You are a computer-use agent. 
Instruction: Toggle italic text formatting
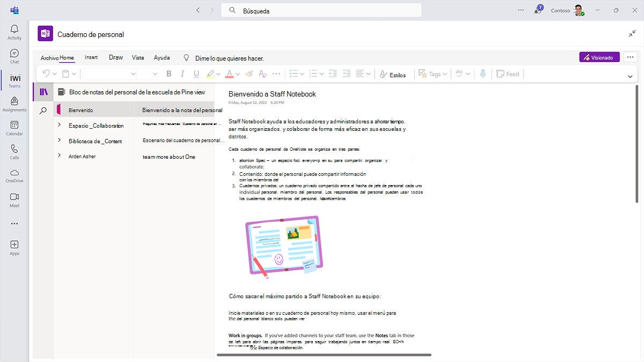click(x=182, y=74)
